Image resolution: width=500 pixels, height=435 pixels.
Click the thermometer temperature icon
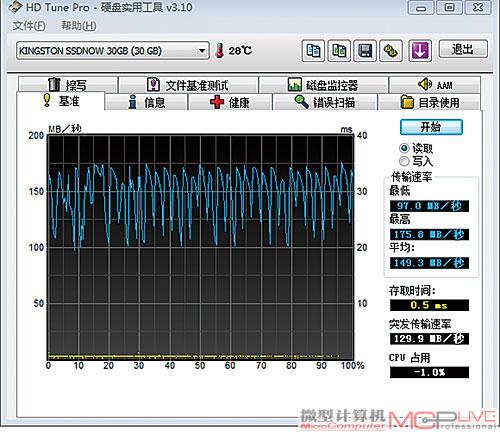[x=219, y=51]
